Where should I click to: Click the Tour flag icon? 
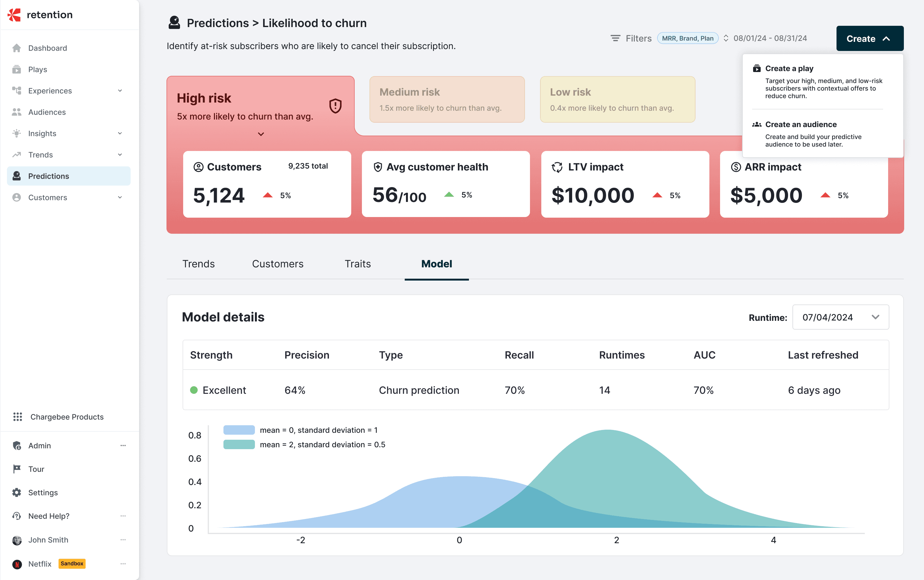pos(16,469)
